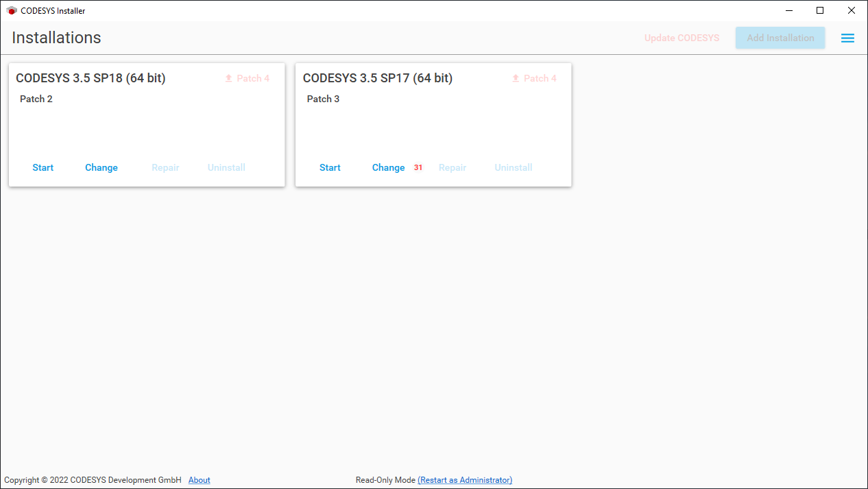Minimize the CODESYS Installer window
The width and height of the screenshot is (868, 489).
[x=789, y=10]
